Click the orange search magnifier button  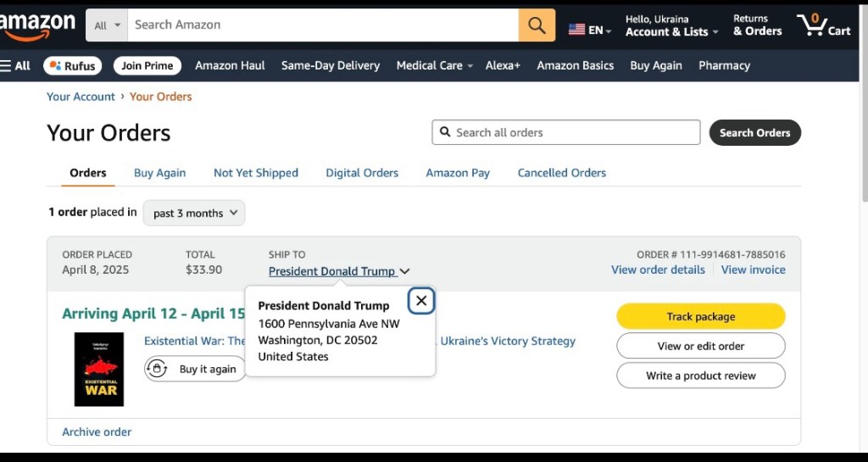pyautogui.click(x=537, y=25)
